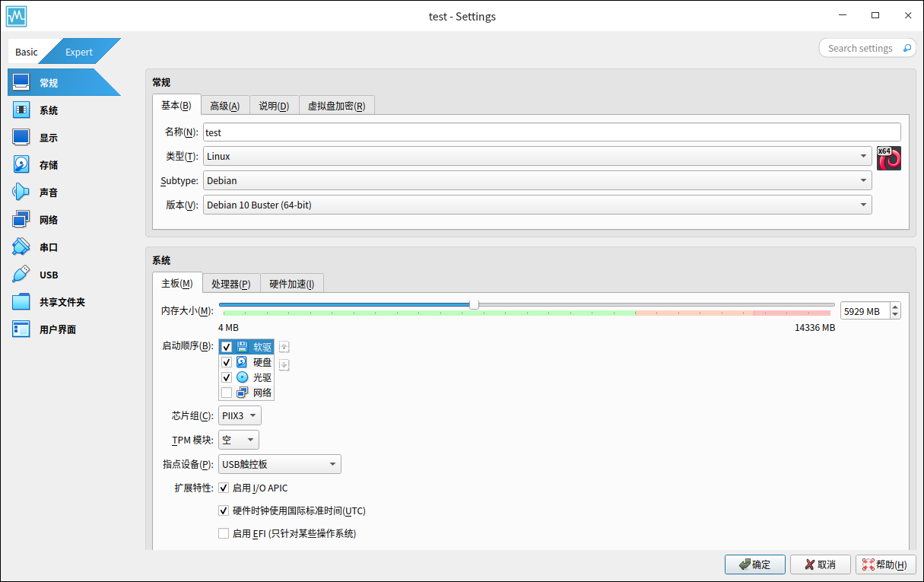The image size is (924, 582).
Task: Open the 系统 (System) settings icon in sidebar
Action: point(21,110)
